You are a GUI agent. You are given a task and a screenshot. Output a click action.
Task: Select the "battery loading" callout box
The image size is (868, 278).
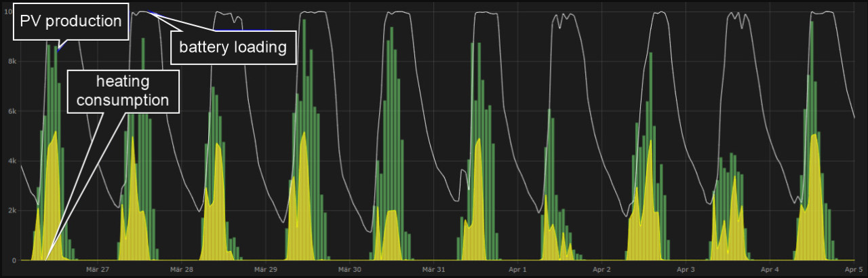click(x=233, y=47)
